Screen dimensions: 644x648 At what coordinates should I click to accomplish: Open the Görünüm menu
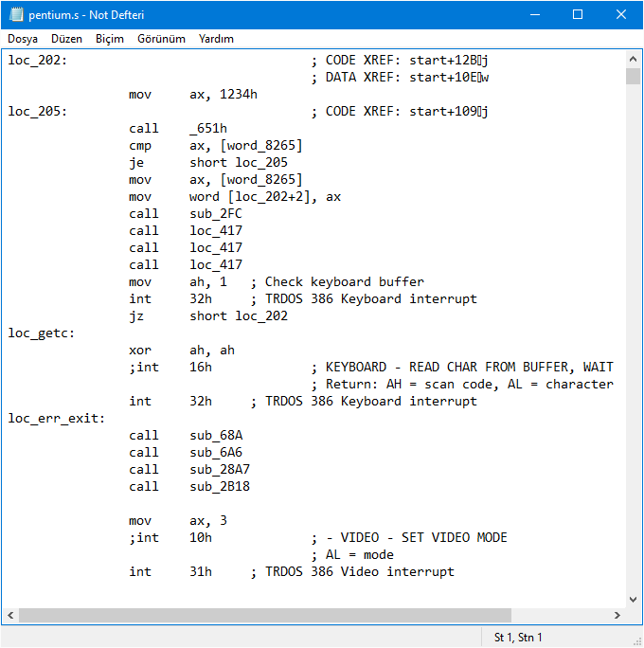tap(161, 39)
